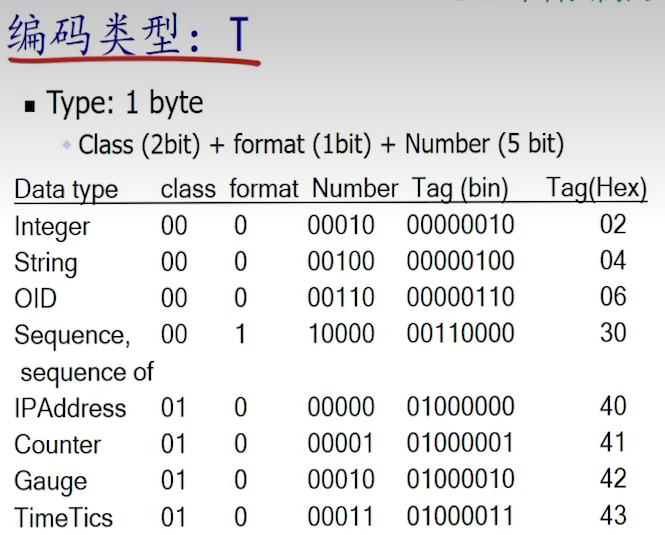
Task: Select the "OID" data type row label
Action: (x=36, y=298)
